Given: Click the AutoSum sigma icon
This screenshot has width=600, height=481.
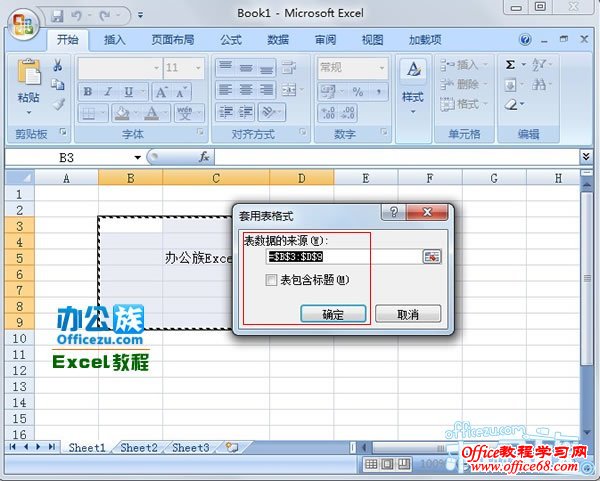Looking at the screenshot, I should (510, 65).
